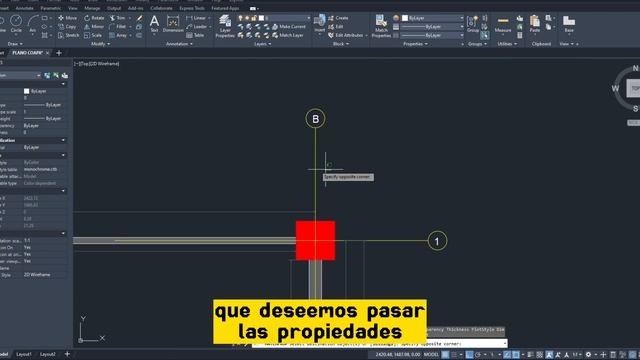Screen dimensions: 640x360
Task: Expand the Draw panel
Action: point(16,44)
